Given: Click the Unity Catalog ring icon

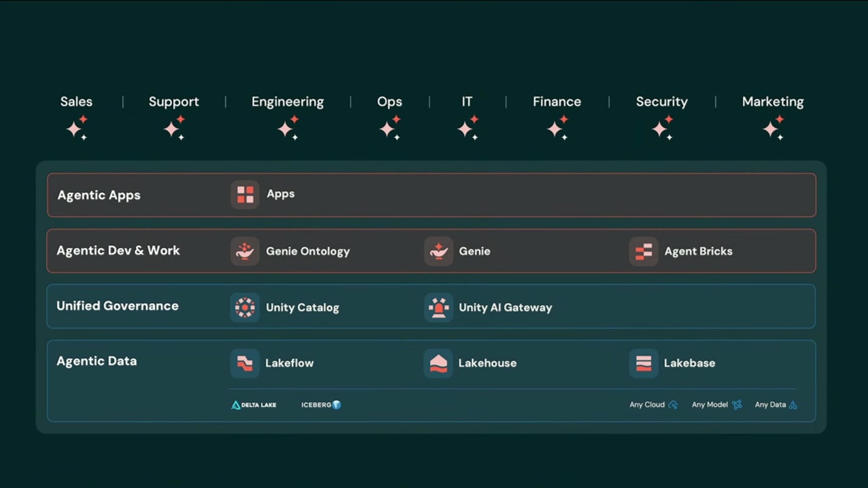Looking at the screenshot, I should point(245,307).
